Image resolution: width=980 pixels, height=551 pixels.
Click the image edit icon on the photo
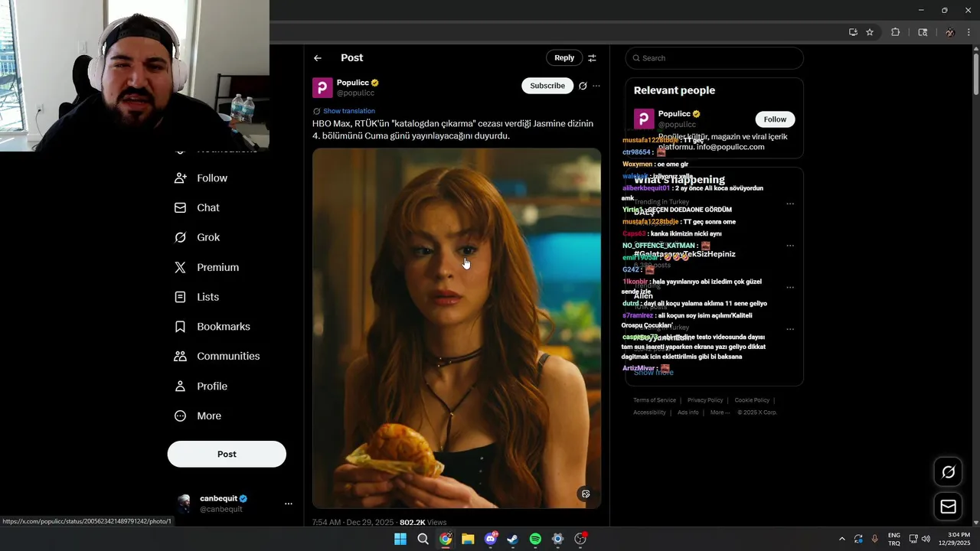point(586,494)
